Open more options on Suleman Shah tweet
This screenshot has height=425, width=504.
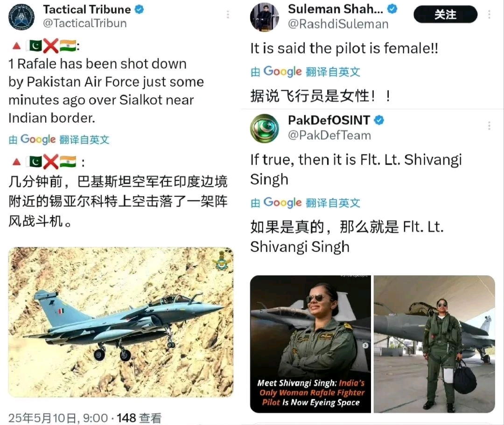pyautogui.click(x=489, y=14)
